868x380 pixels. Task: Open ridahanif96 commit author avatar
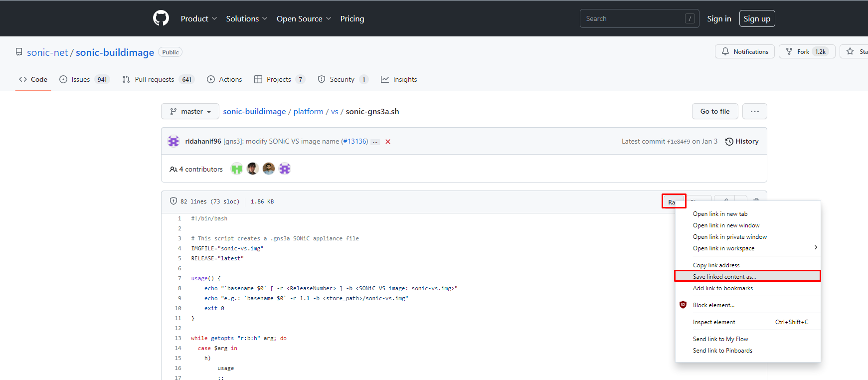pyautogui.click(x=174, y=142)
